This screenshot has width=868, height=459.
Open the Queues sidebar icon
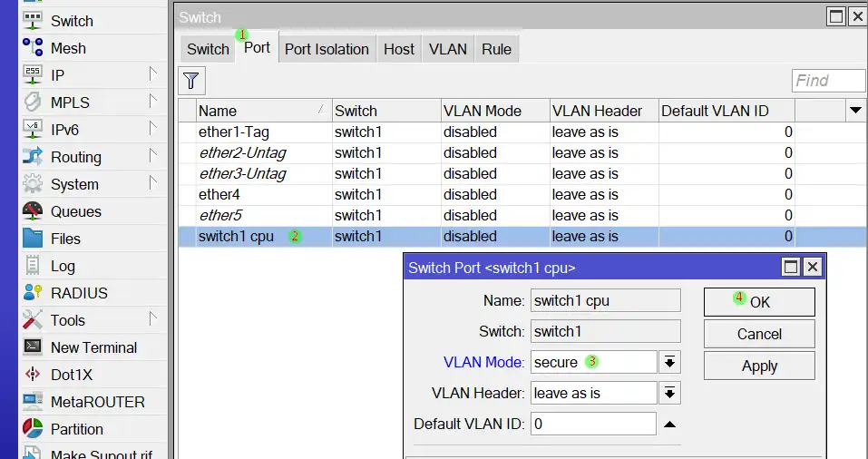pos(33,211)
